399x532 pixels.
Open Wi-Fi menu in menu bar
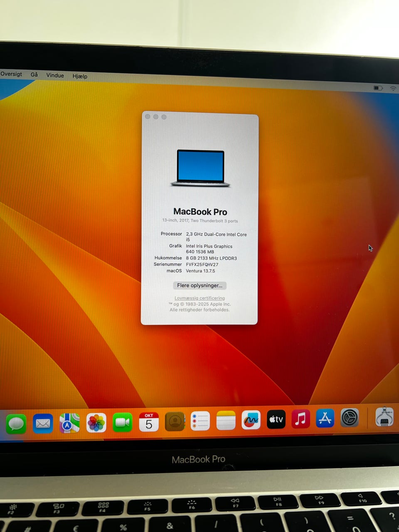[x=393, y=89]
